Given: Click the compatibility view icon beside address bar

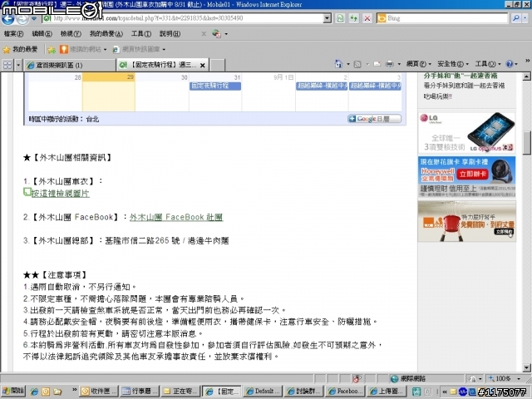Looking at the screenshot, I should coord(341,18).
